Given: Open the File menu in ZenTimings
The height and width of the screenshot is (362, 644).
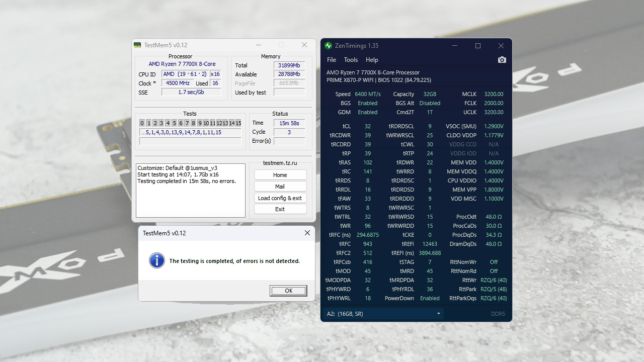Looking at the screenshot, I should (332, 60).
